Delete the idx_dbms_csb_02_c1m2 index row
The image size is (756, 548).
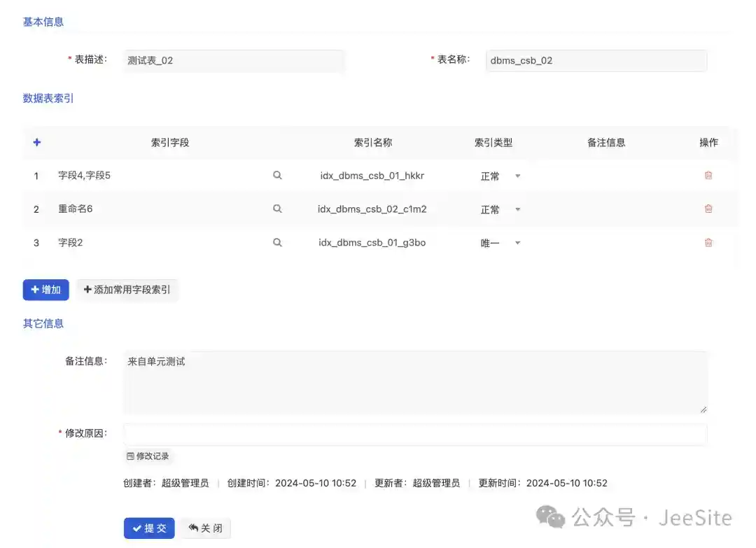point(708,209)
